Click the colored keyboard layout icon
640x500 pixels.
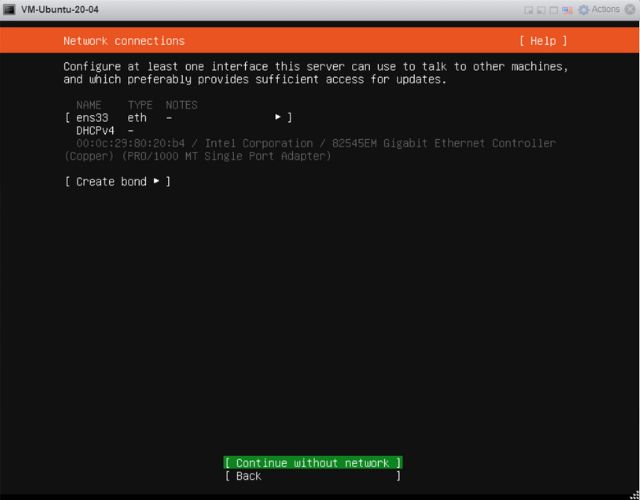coord(567,10)
